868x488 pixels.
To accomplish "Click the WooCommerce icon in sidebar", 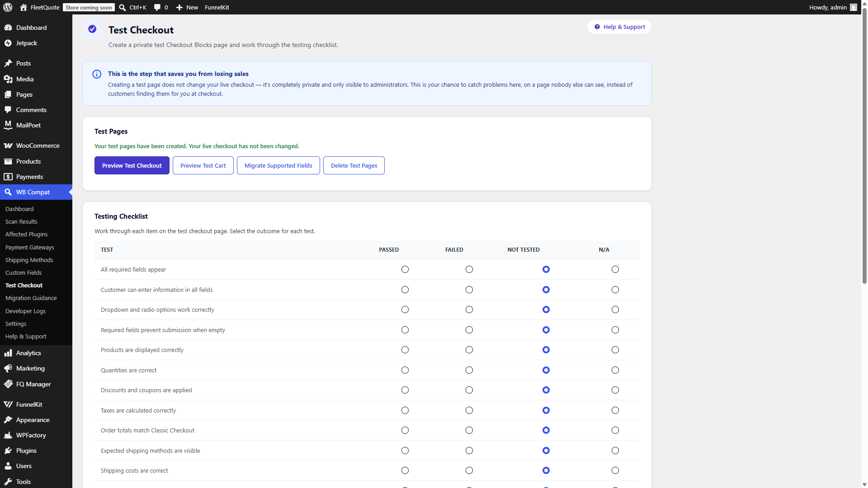I will [8, 145].
